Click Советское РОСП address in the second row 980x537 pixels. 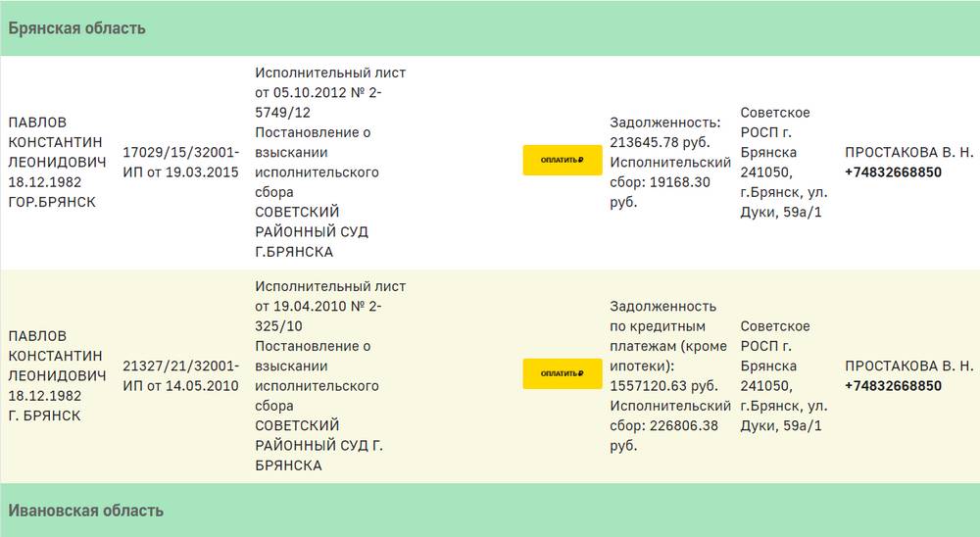783,376
